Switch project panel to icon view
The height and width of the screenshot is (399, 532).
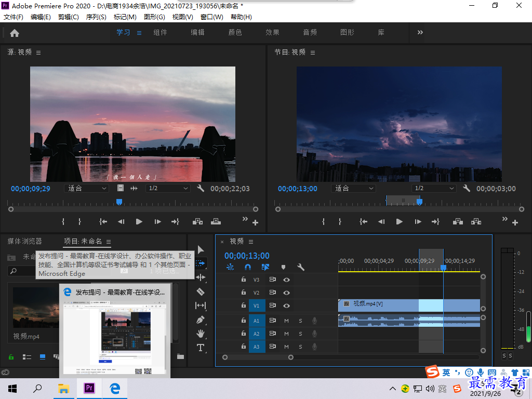click(43, 357)
